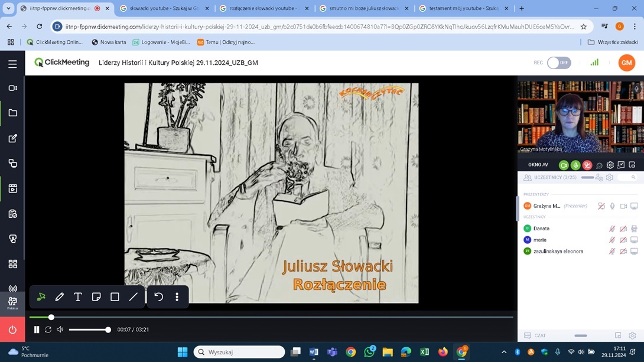Check the connection signal strength icon
The width and height of the screenshot is (644, 362).
point(594,63)
